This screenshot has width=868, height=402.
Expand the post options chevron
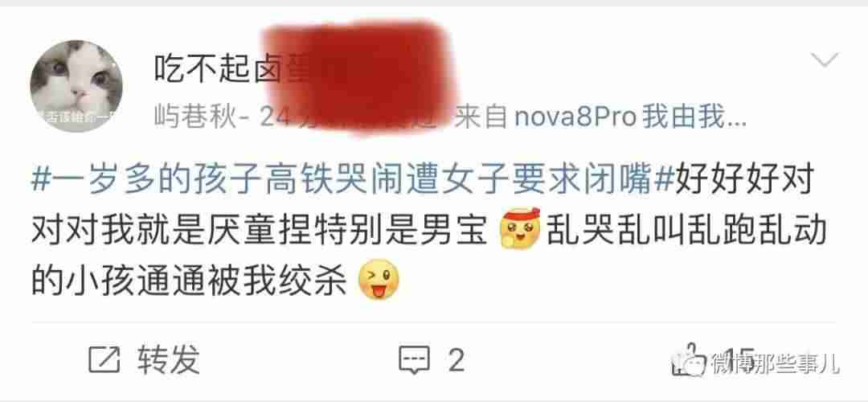(x=825, y=59)
